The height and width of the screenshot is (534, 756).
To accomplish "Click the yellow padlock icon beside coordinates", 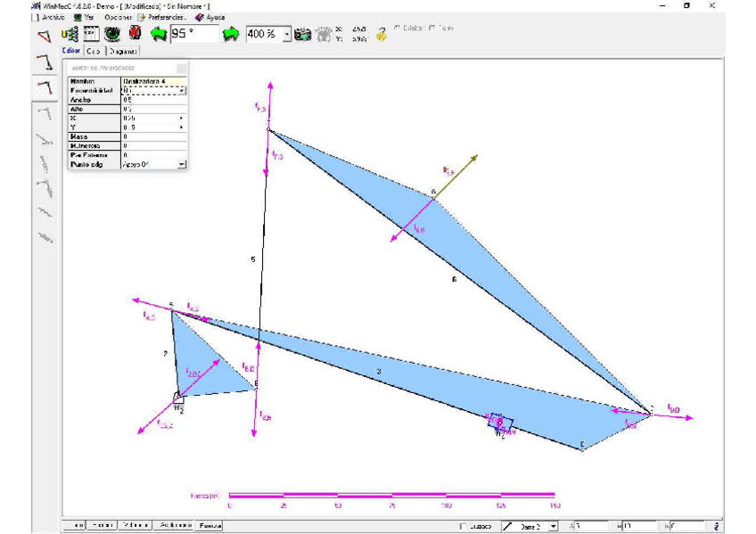I will click(x=381, y=34).
